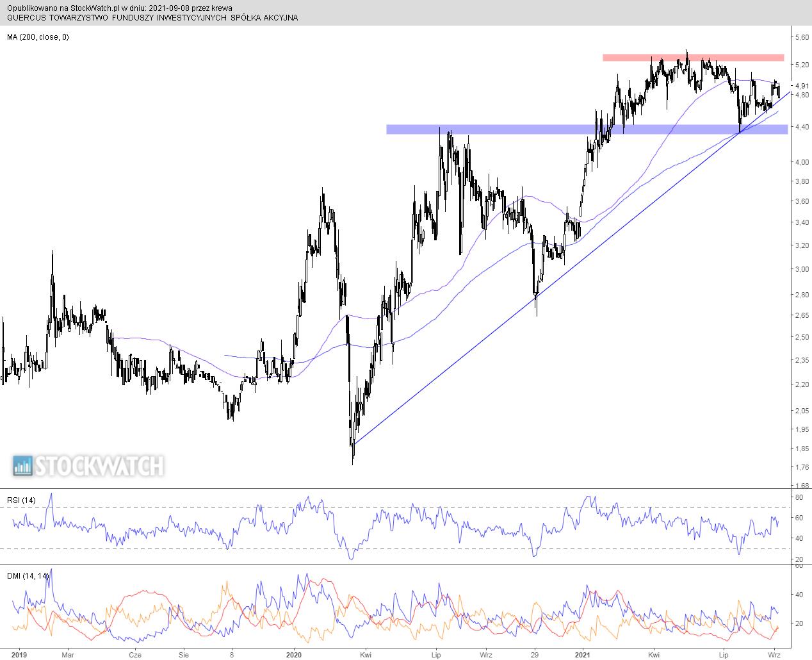Click the 3,20 price axis label
The height and width of the screenshot is (660, 812).
800,245
